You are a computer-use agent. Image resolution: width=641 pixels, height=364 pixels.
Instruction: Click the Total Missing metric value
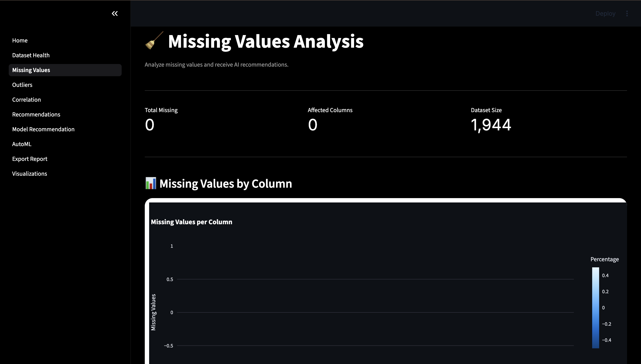click(x=150, y=125)
